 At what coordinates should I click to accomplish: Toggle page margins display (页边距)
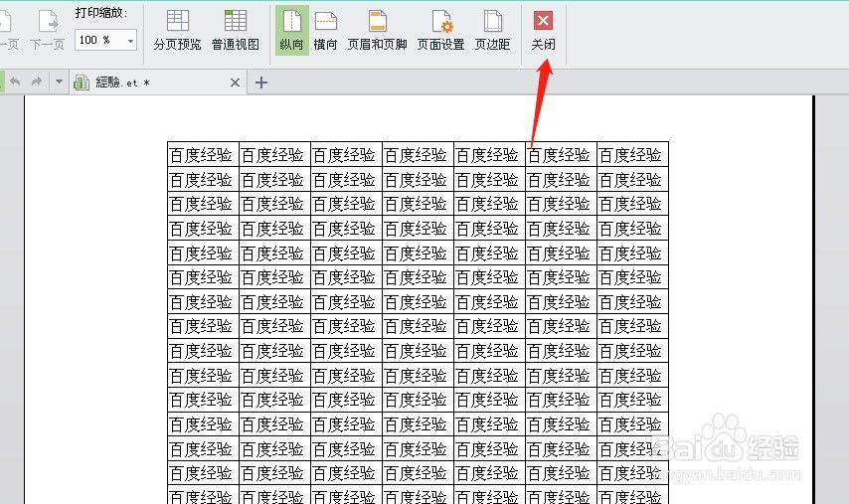coord(492,30)
